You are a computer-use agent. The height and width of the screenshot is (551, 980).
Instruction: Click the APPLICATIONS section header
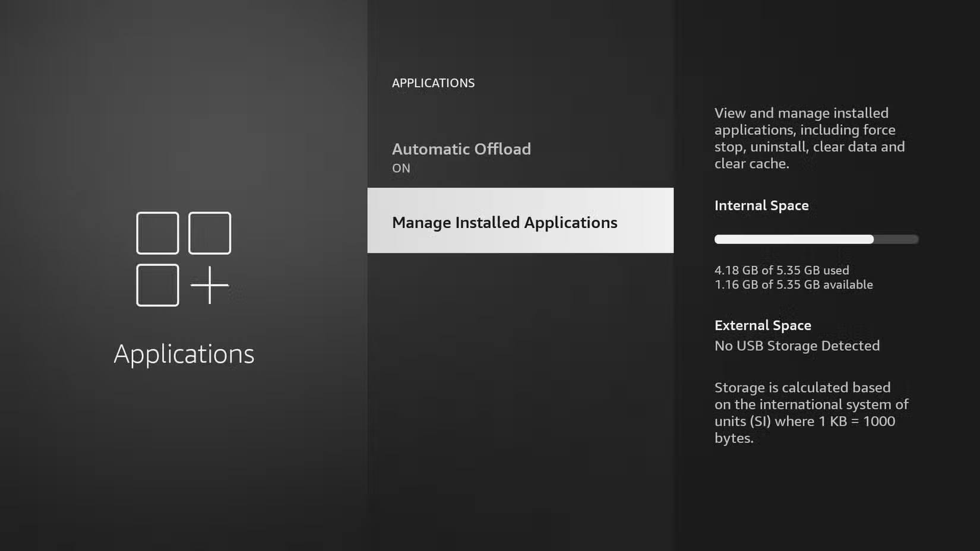click(434, 83)
